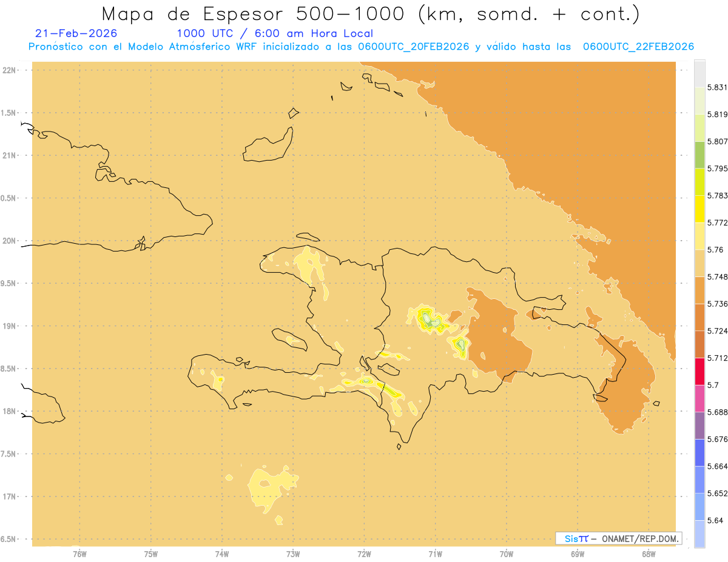This screenshot has height=562, width=728.
Task: Click the time label '1000 UTC / 6:00 am Hora Local'
Action: [x=275, y=34]
